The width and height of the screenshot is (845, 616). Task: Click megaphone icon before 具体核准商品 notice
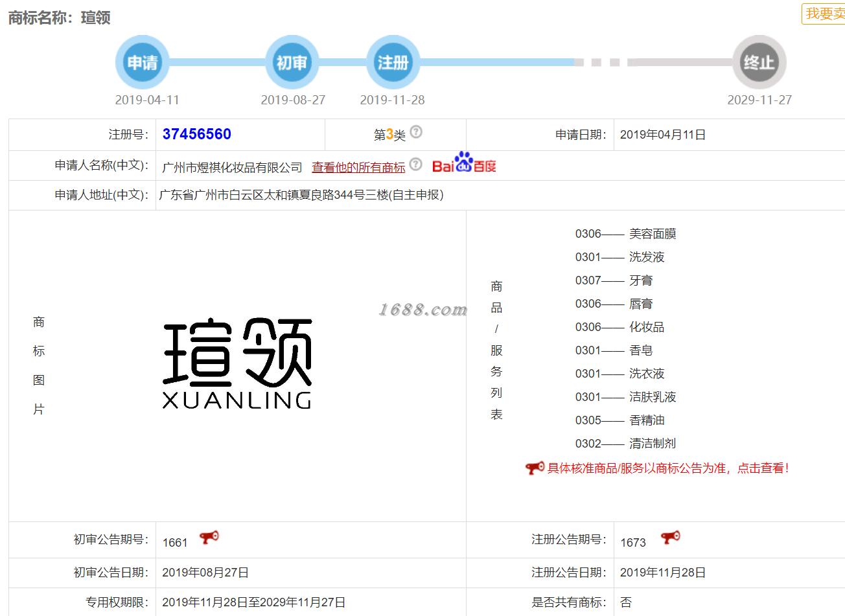pyautogui.click(x=535, y=468)
